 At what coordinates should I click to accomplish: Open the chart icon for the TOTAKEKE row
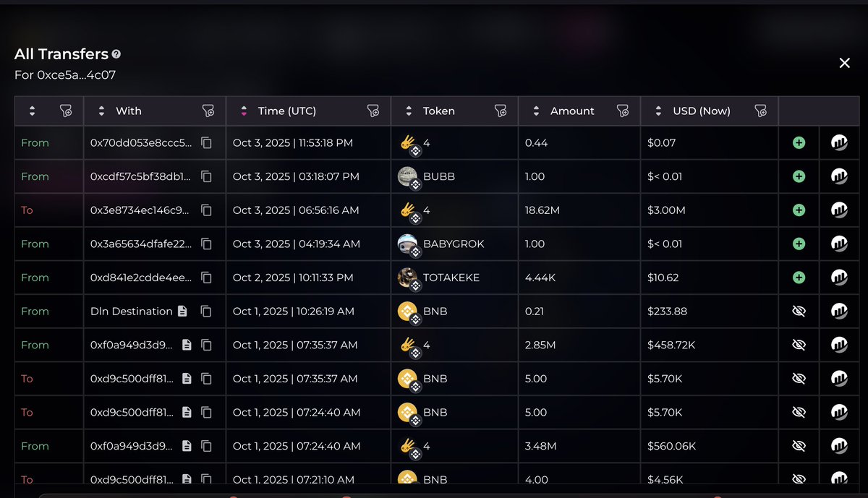(x=839, y=278)
